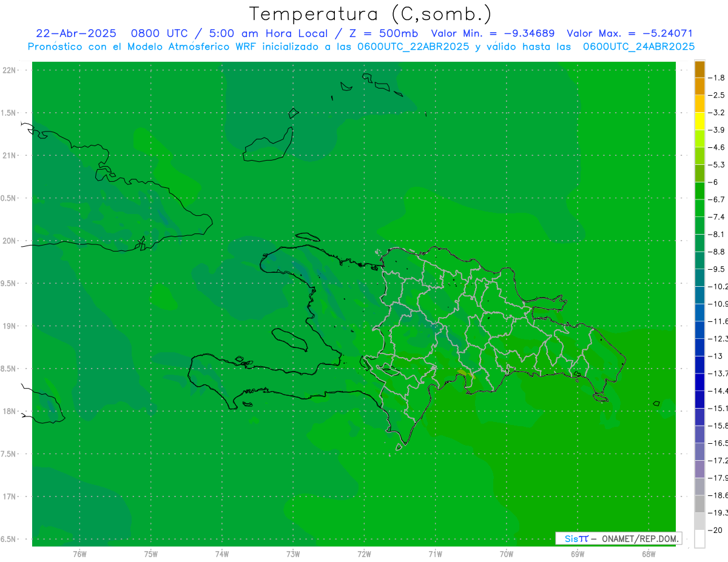Click the legend value '-6' label
Screen dimensions: 728x562
(x=713, y=182)
